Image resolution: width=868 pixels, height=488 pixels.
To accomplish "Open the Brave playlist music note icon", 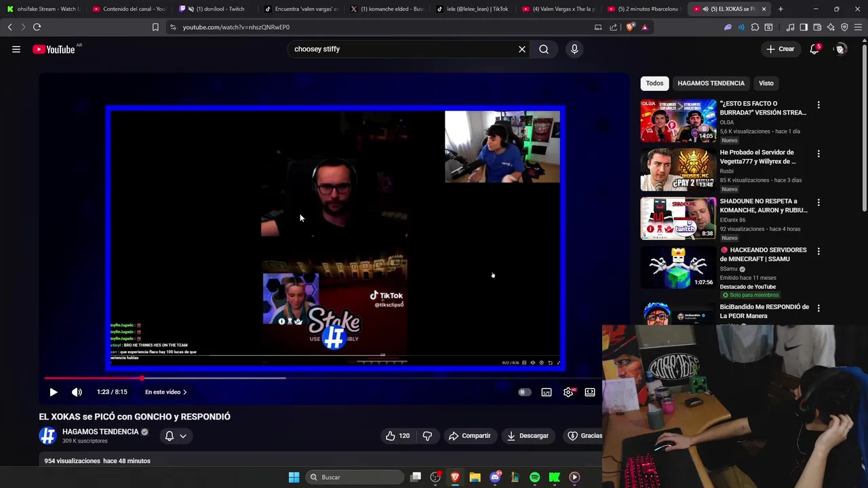I will coord(790,27).
